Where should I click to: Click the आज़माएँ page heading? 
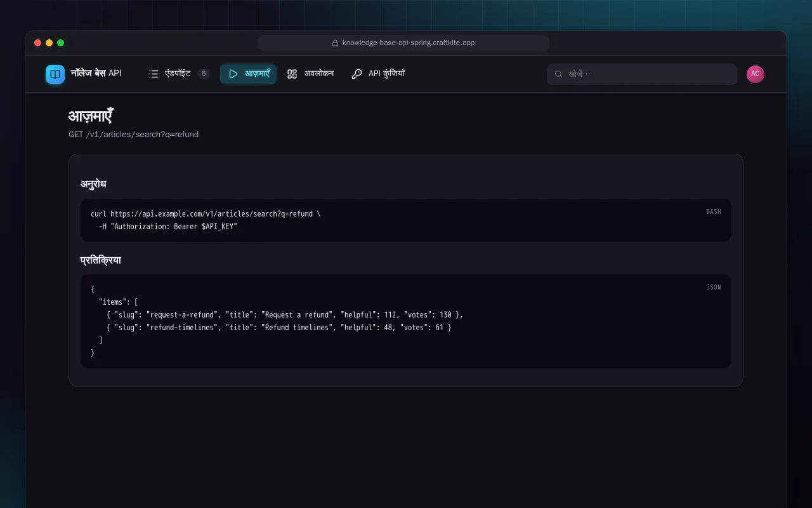coord(91,117)
